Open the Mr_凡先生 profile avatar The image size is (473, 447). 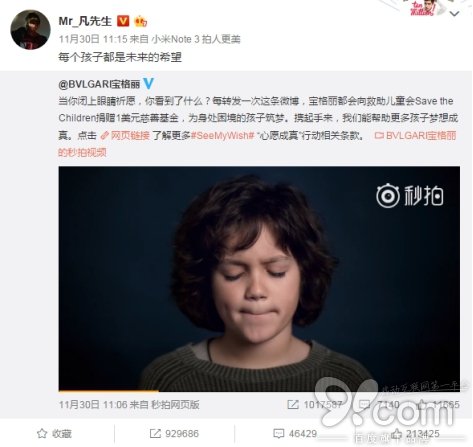[x=30, y=29]
